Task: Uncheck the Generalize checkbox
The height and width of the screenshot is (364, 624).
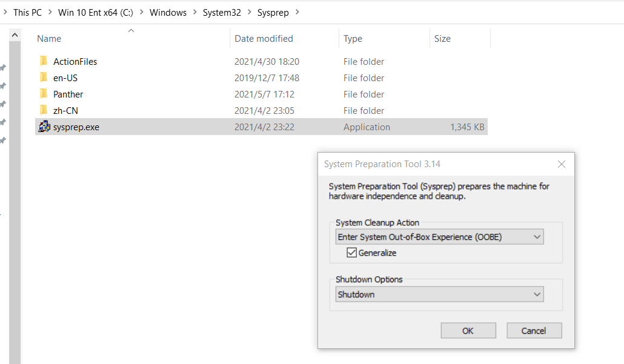Action: click(x=351, y=253)
